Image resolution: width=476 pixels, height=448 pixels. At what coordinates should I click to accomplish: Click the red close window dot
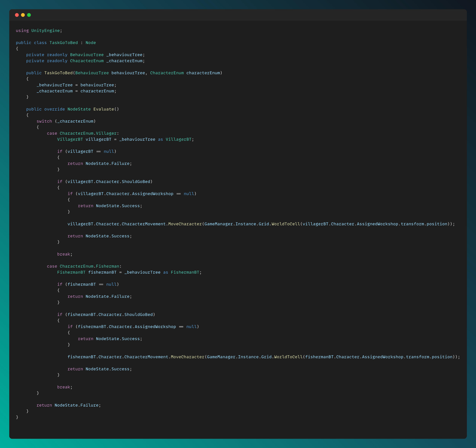(17, 15)
